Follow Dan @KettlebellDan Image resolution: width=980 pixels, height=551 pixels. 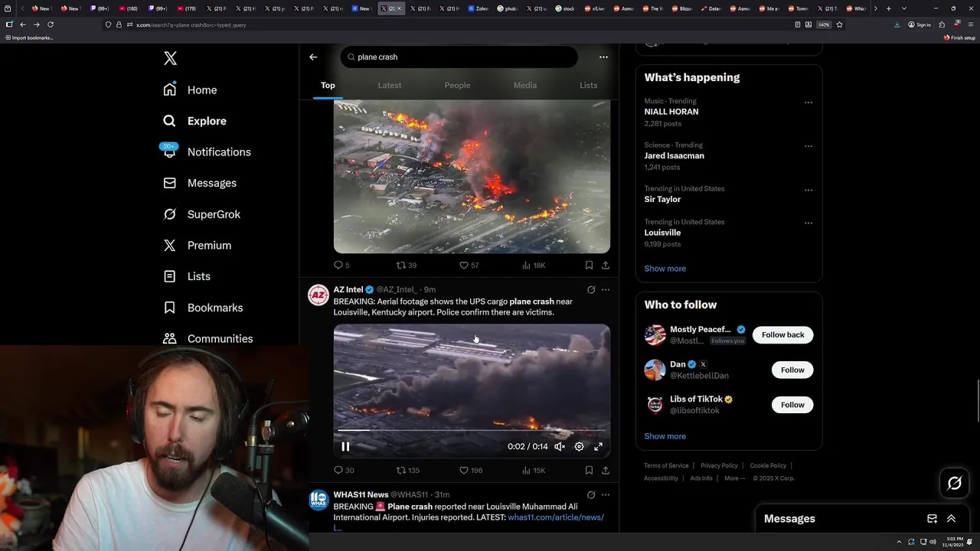(x=792, y=370)
